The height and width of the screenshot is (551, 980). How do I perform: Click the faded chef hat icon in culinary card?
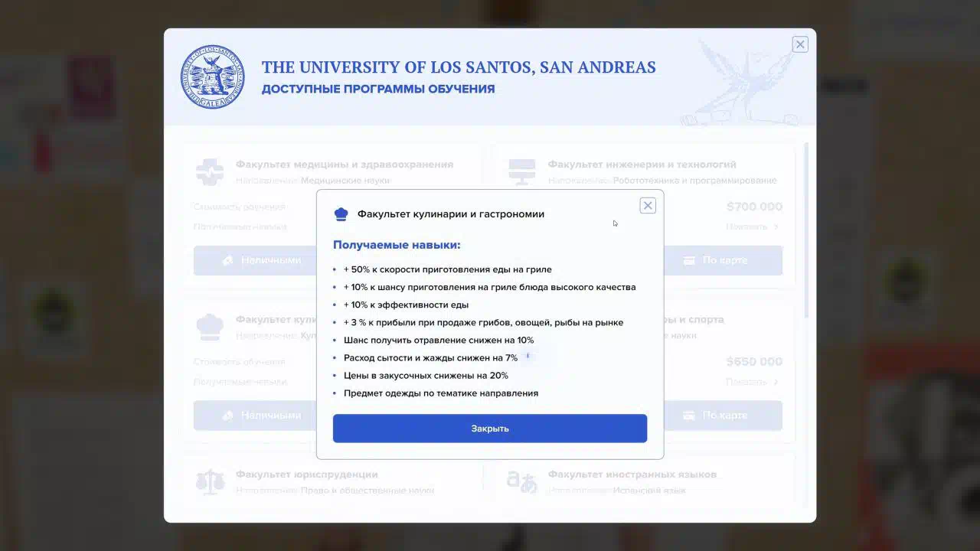(x=210, y=327)
